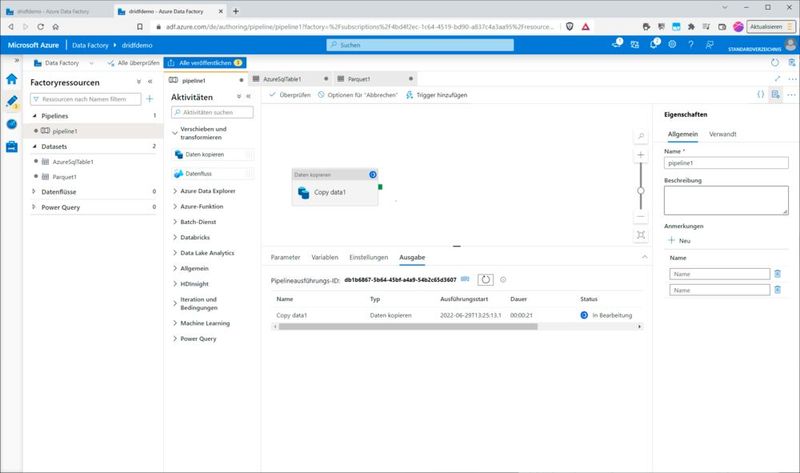
Task: Click Alle überprüfen button
Action: point(133,63)
